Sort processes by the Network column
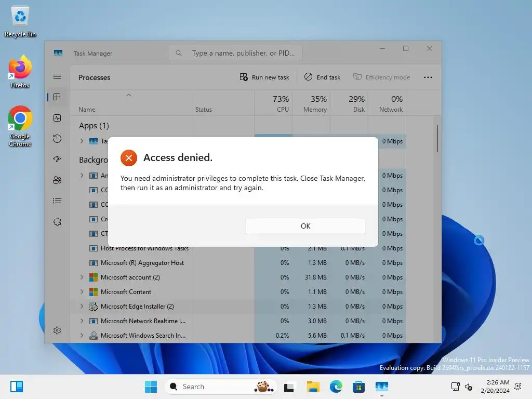 click(x=387, y=103)
